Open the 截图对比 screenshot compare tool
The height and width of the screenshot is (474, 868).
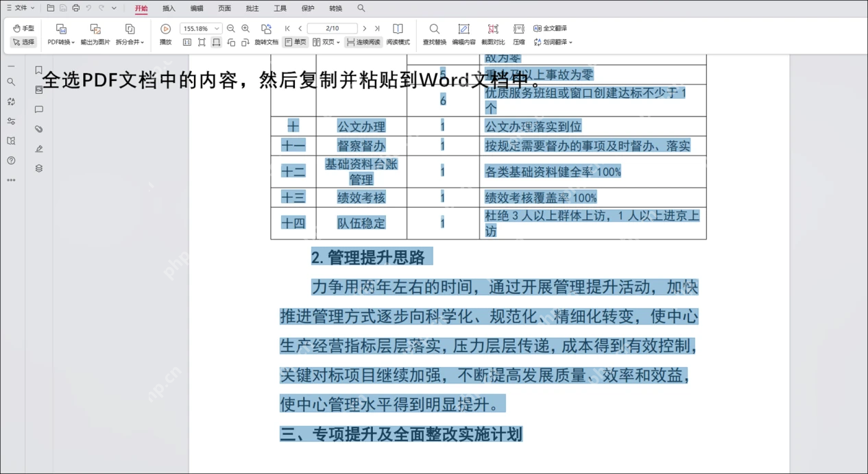pyautogui.click(x=493, y=33)
